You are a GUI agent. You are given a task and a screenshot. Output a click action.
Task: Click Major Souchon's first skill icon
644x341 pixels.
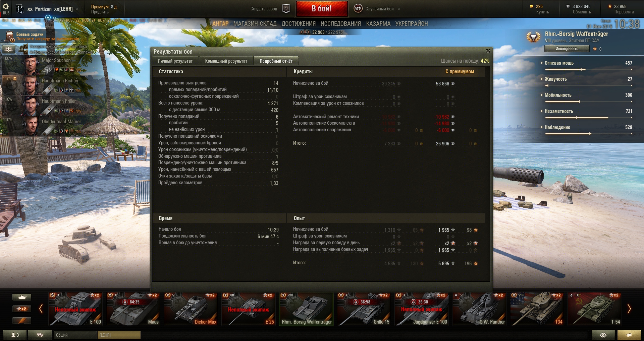[x=57, y=70]
